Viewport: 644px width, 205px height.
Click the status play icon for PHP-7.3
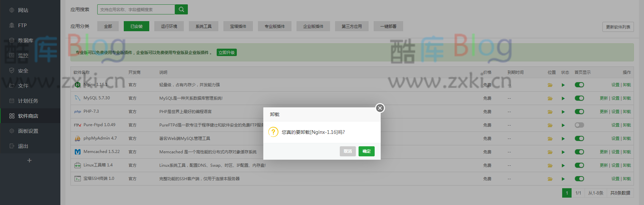pyautogui.click(x=563, y=112)
